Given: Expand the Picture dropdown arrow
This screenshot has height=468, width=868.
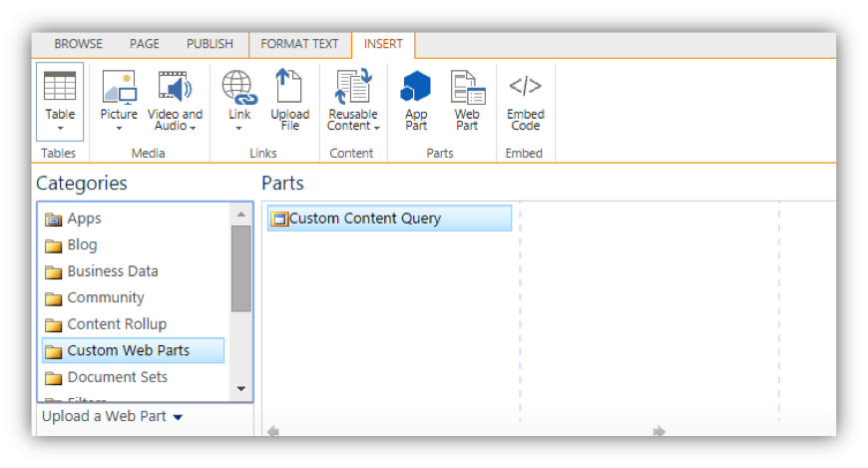Looking at the screenshot, I should click(119, 129).
